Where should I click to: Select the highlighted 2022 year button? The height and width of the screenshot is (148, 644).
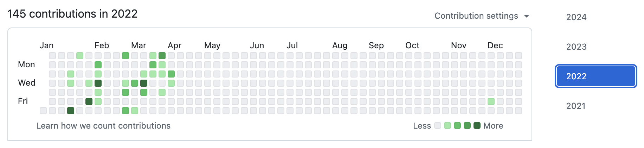click(596, 76)
